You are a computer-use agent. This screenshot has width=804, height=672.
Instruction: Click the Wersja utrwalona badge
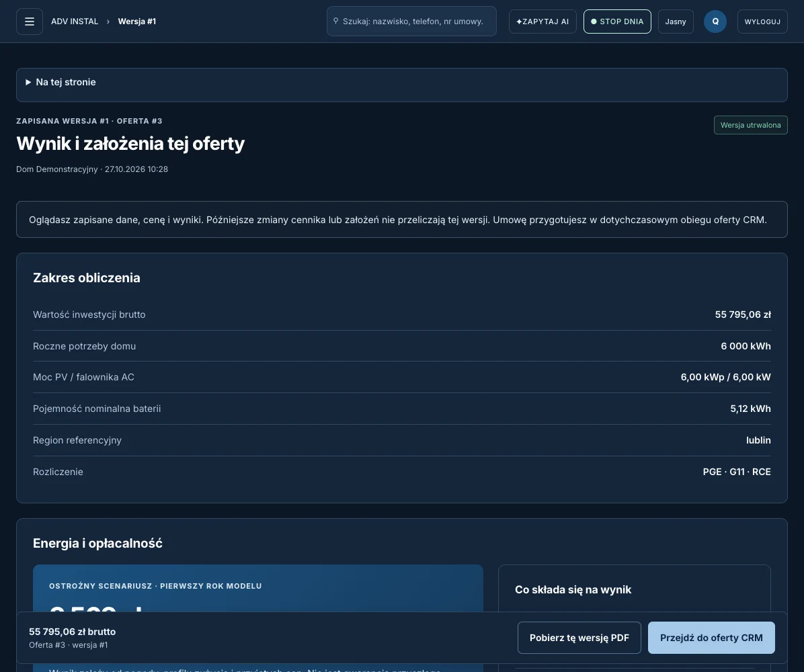point(750,125)
